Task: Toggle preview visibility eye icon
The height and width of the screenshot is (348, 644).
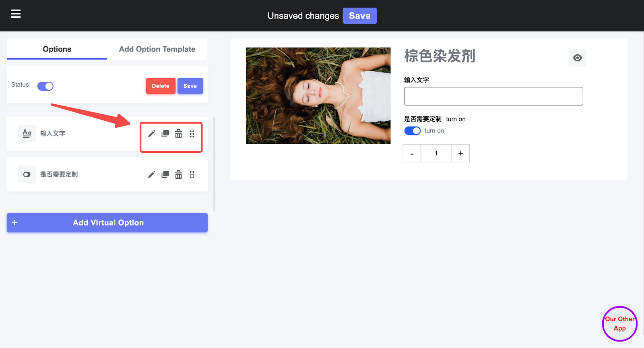Action: [x=577, y=58]
